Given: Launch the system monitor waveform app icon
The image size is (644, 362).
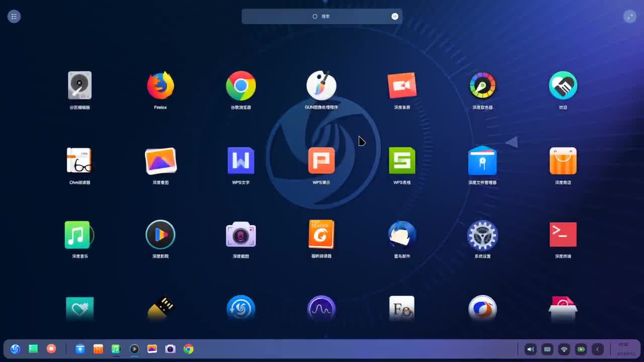Looking at the screenshot, I should (321, 309).
